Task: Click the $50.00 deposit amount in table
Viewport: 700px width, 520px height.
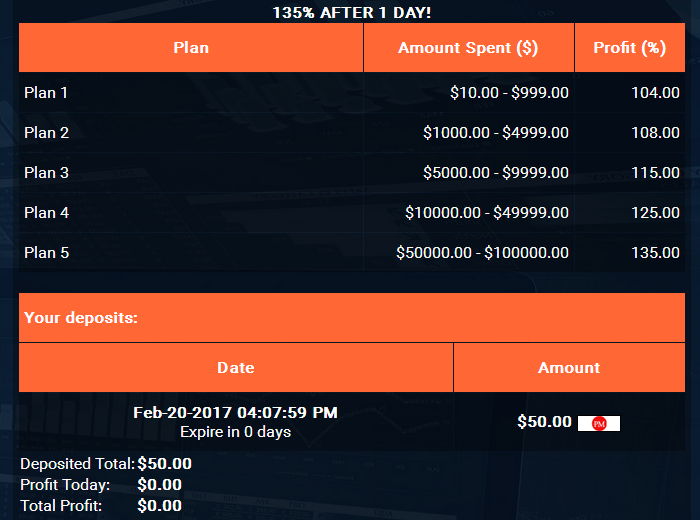Action: [x=544, y=422]
